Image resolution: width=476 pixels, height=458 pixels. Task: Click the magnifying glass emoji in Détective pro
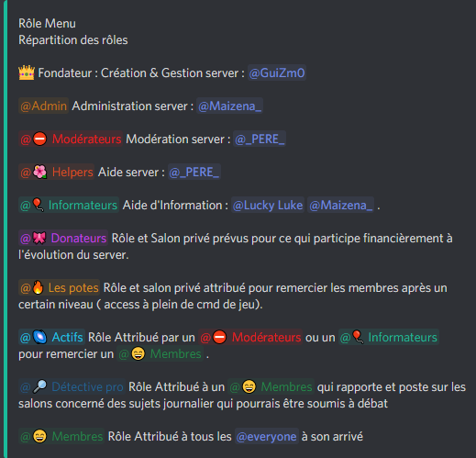39,386
